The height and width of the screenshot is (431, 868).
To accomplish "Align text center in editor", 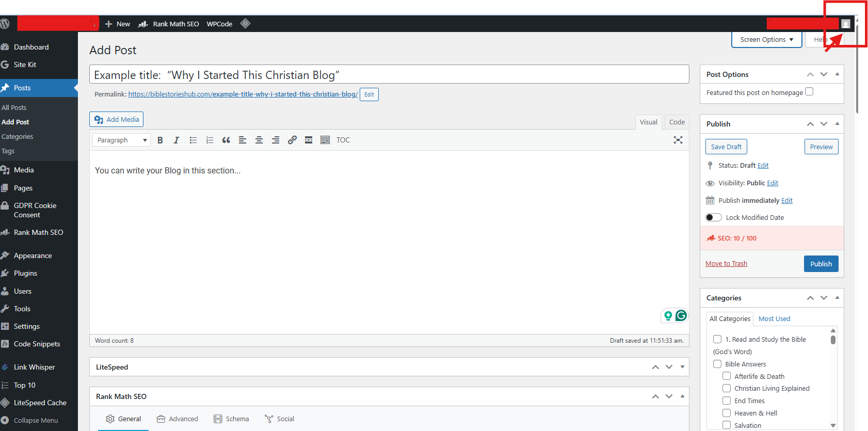I will (x=259, y=140).
